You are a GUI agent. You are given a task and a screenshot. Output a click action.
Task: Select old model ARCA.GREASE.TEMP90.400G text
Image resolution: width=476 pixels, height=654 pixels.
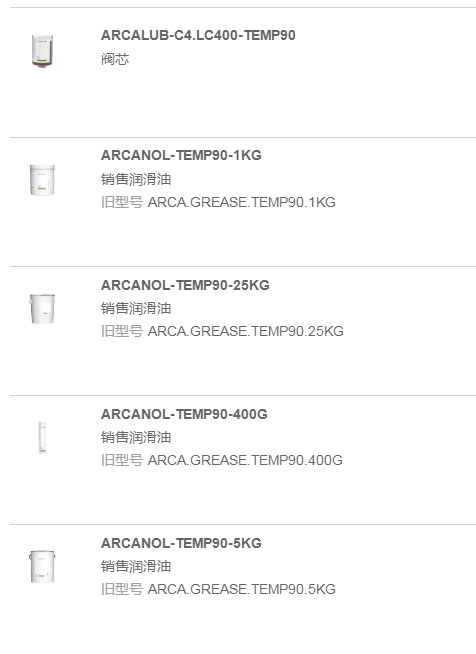tap(245, 460)
